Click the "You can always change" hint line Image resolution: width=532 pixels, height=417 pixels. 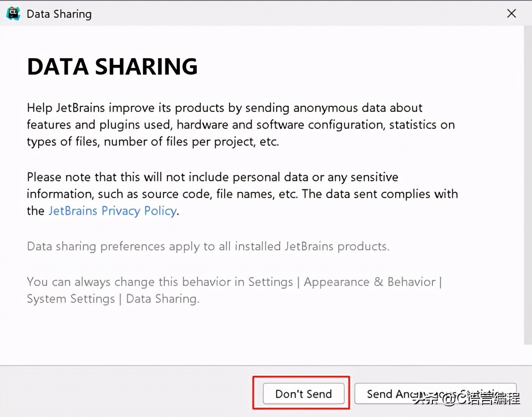(234, 282)
